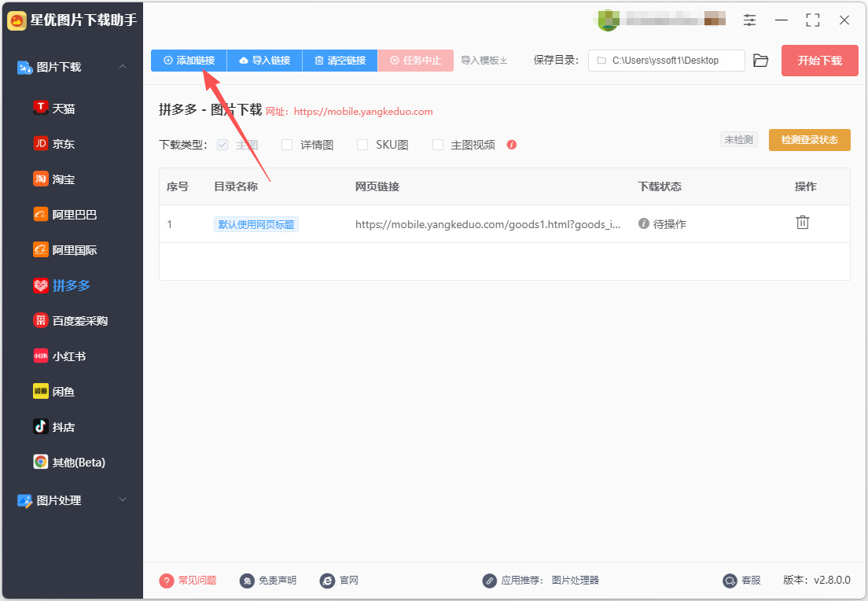
Task: Click the yangkeduo goods URL in row 1
Action: click(x=487, y=224)
